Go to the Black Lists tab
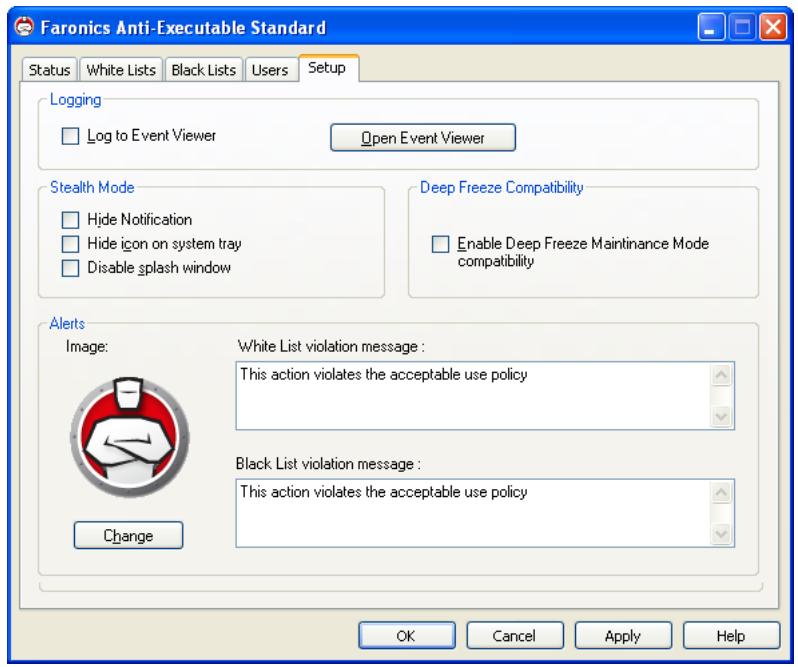Image resolution: width=798 pixels, height=667 pixels. click(204, 70)
